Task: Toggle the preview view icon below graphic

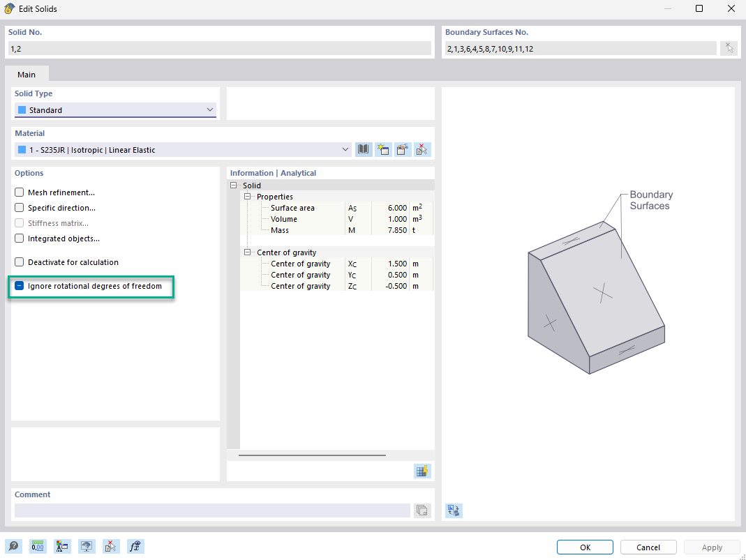Action: point(454,510)
